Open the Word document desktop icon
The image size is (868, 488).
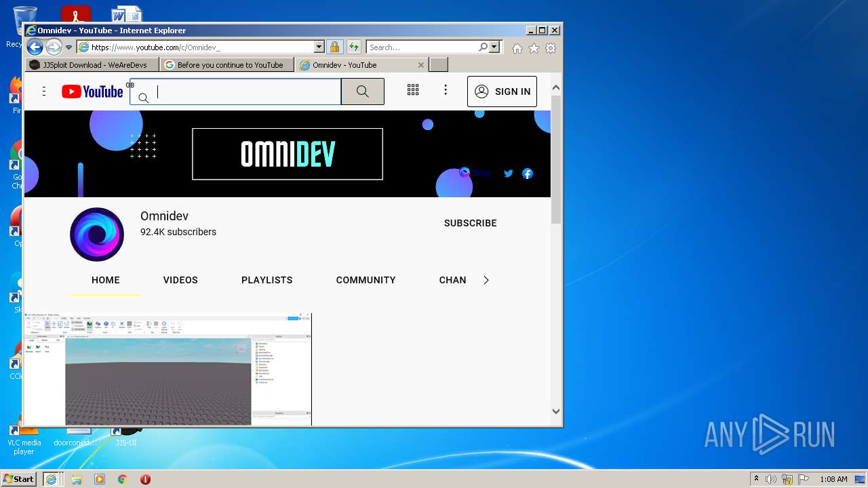click(126, 14)
